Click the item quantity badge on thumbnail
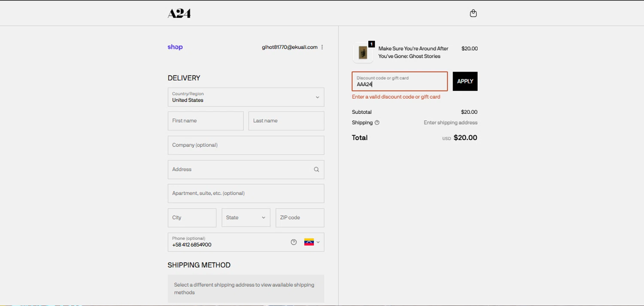The height and width of the screenshot is (306, 644). [371, 44]
